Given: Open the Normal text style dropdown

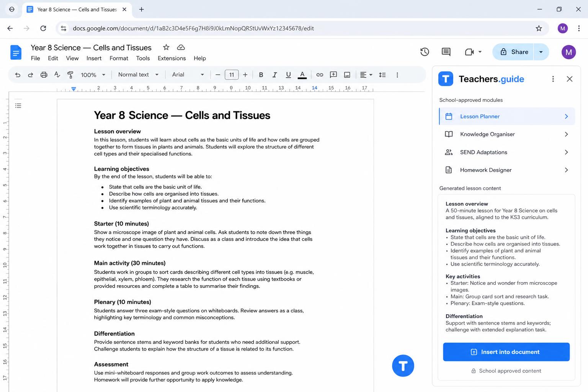Looking at the screenshot, I should (138, 75).
